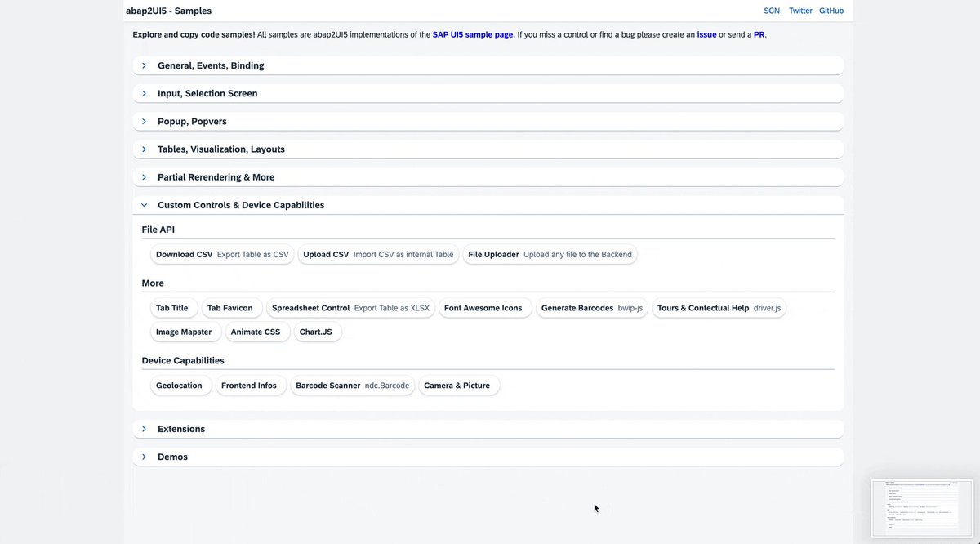This screenshot has width=980, height=544.
Task: Open the Chart.JS sample
Action: (318, 332)
